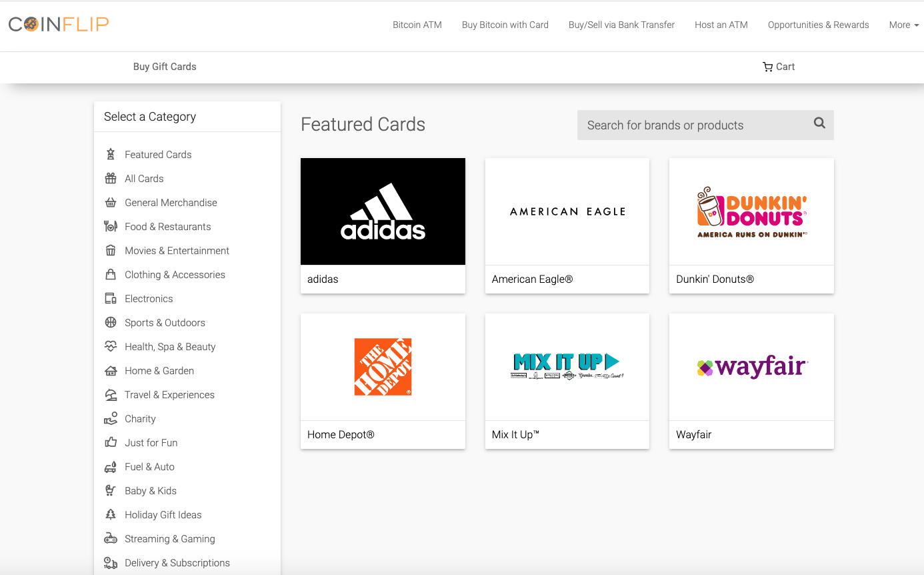924x575 pixels.
Task: Select Home & Garden category label
Action: [159, 370]
